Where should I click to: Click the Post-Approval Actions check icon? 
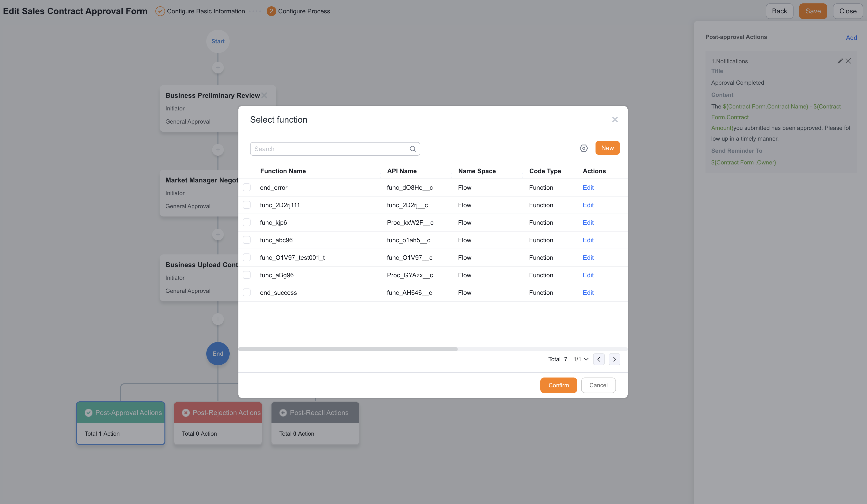point(88,413)
